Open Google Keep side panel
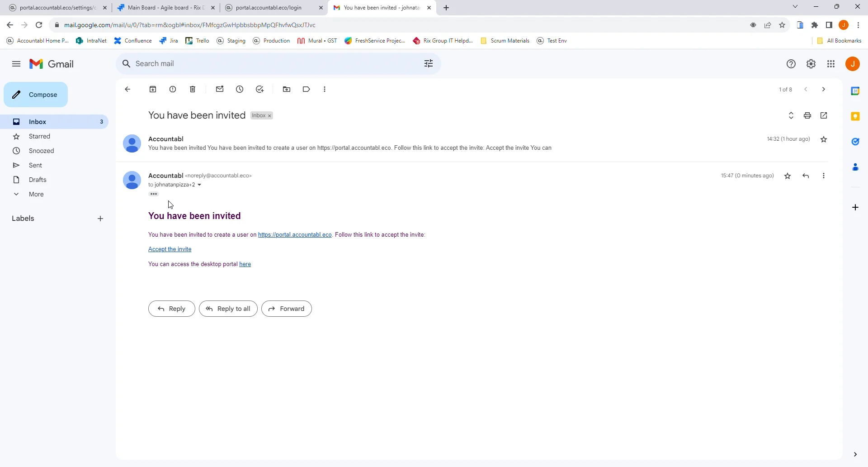The width and height of the screenshot is (868, 467). 855,117
